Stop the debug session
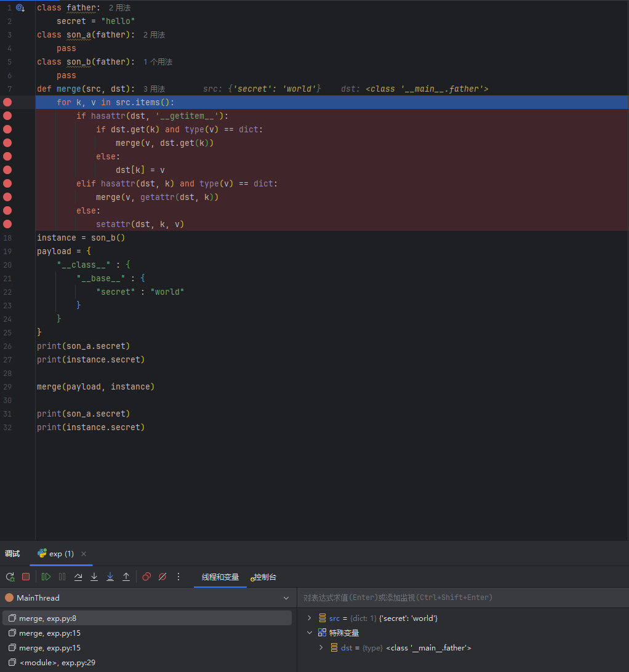This screenshot has height=672, width=629. tap(26, 577)
